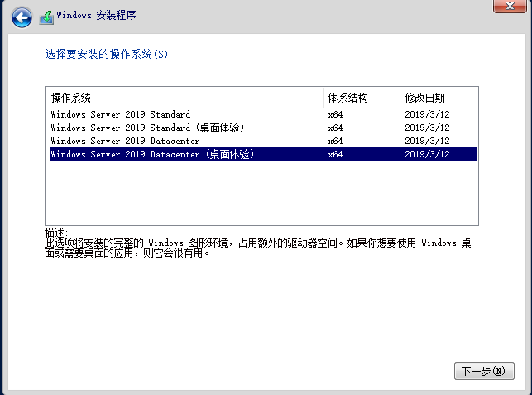Select Windows Server 2019 Standard row
The height and width of the screenshot is (395, 532).
coord(263,114)
